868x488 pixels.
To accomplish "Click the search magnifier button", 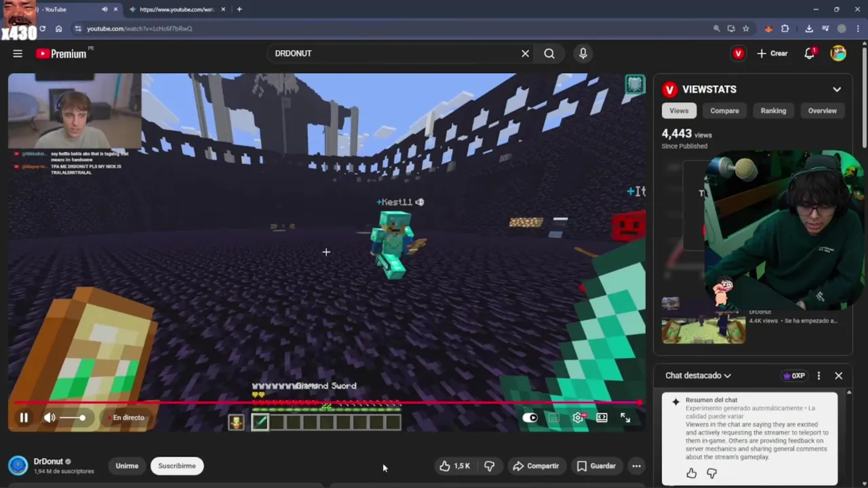I will click(x=549, y=54).
